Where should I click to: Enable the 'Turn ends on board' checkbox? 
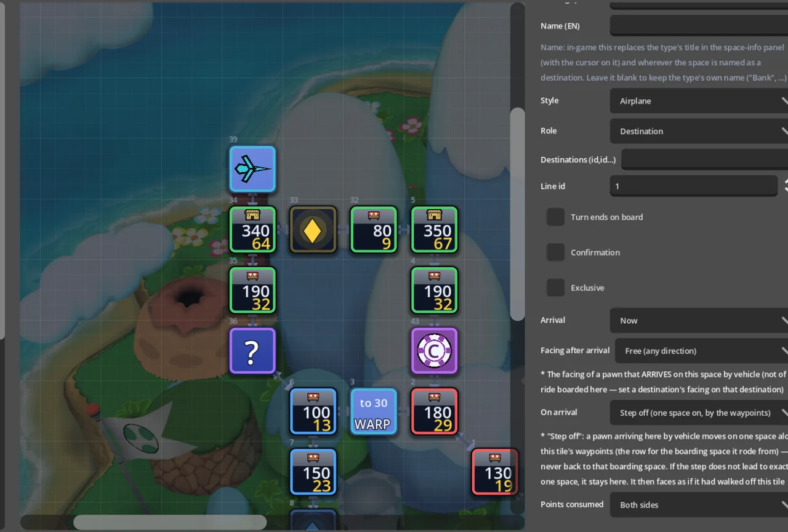556,217
